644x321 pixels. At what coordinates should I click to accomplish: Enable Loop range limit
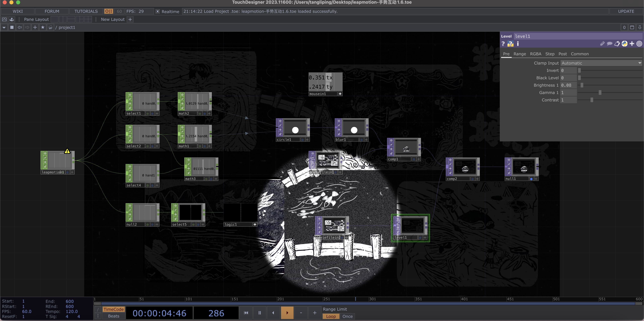coord(331,316)
